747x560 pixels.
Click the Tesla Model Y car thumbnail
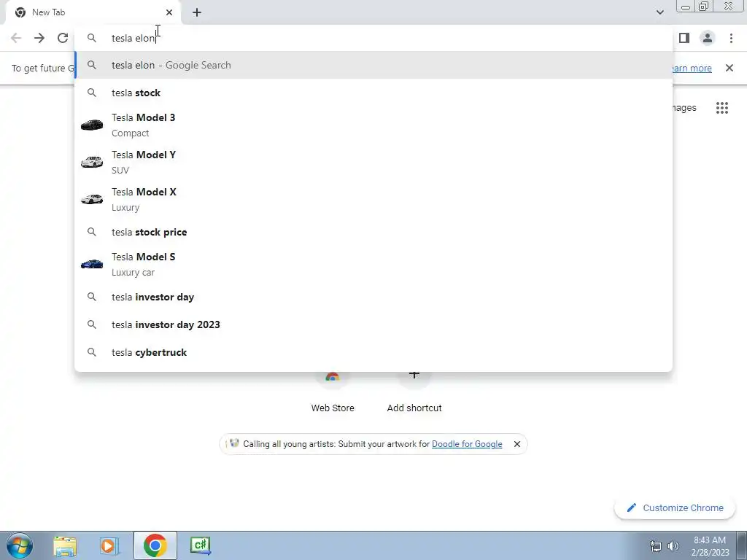point(92,162)
